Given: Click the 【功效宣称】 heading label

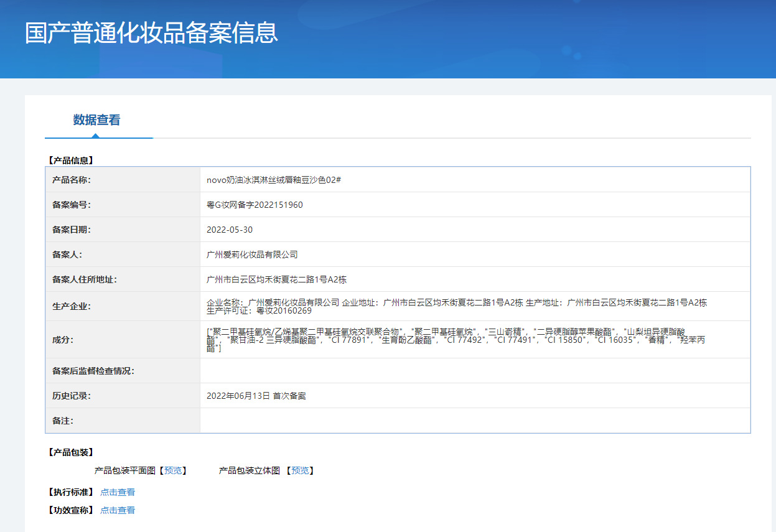Looking at the screenshot, I should coord(70,510).
